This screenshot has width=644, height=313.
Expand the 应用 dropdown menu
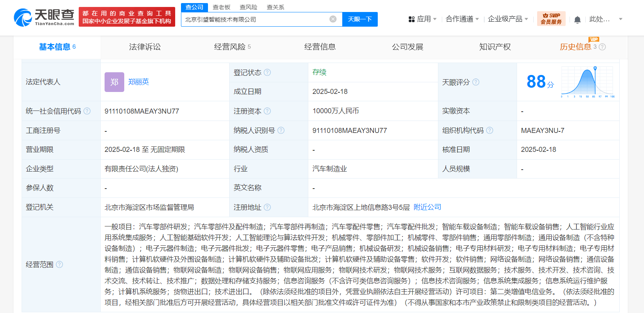423,19
